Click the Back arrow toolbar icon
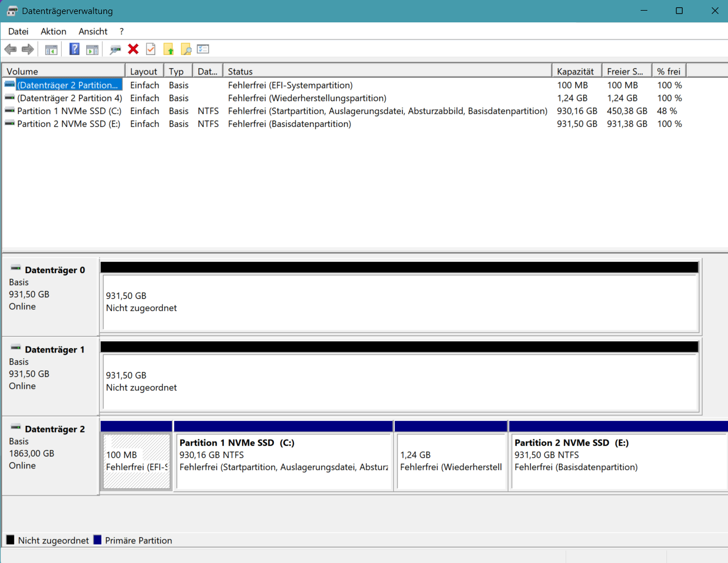The image size is (728, 563). click(x=10, y=49)
